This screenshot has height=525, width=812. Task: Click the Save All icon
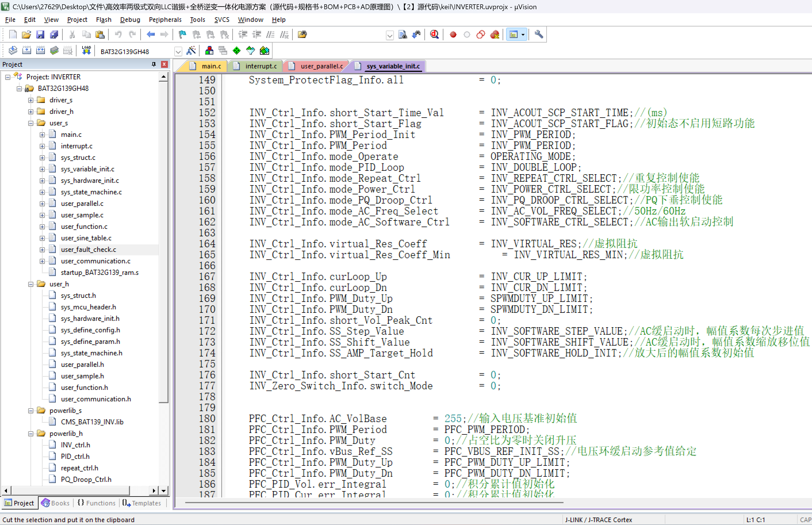[54, 35]
